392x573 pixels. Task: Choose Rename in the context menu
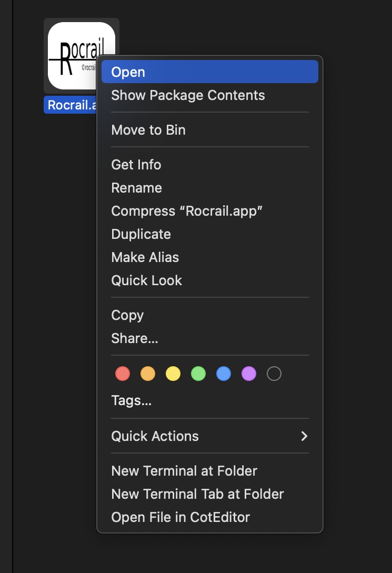[137, 188]
